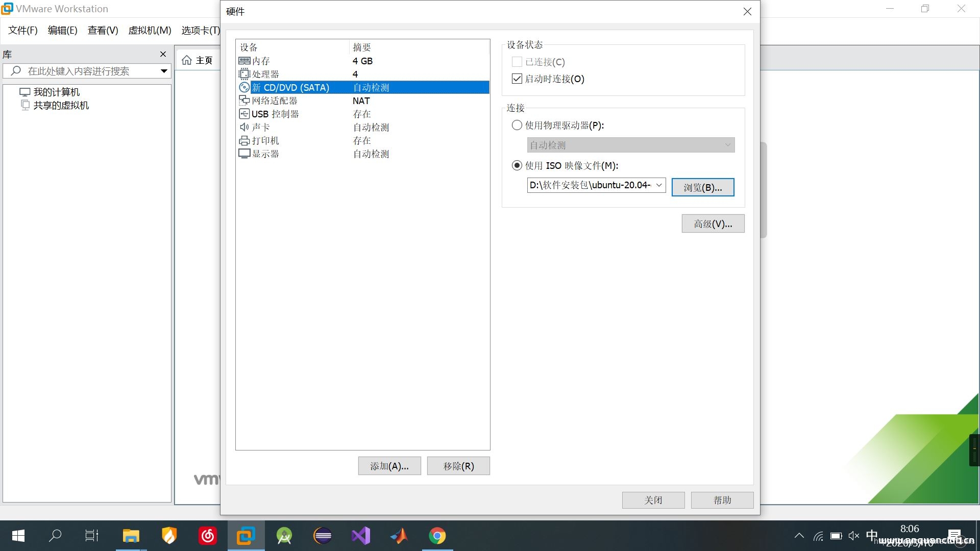Open the 编辑(E) menu
The width and height of the screenshot is (980, 551).
coord(62,31)
